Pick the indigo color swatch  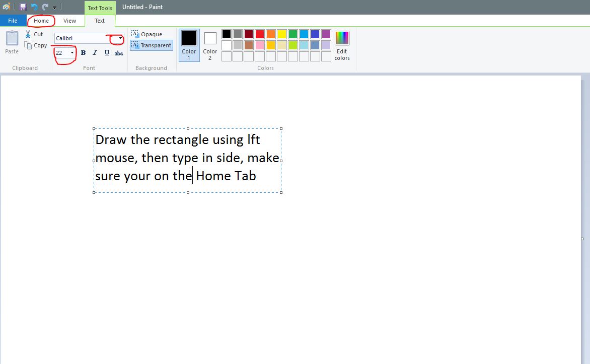point(315,34)
